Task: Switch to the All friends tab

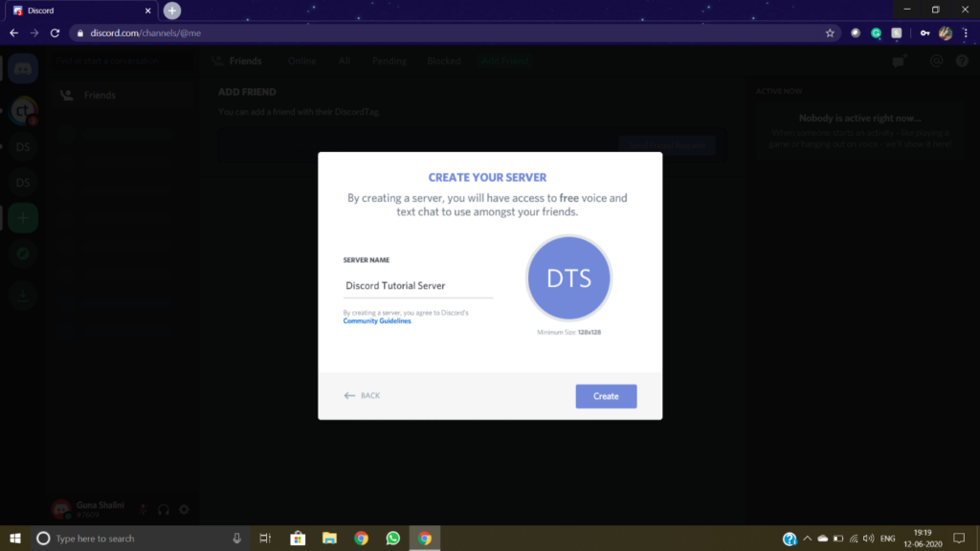Action: point(345,60)
